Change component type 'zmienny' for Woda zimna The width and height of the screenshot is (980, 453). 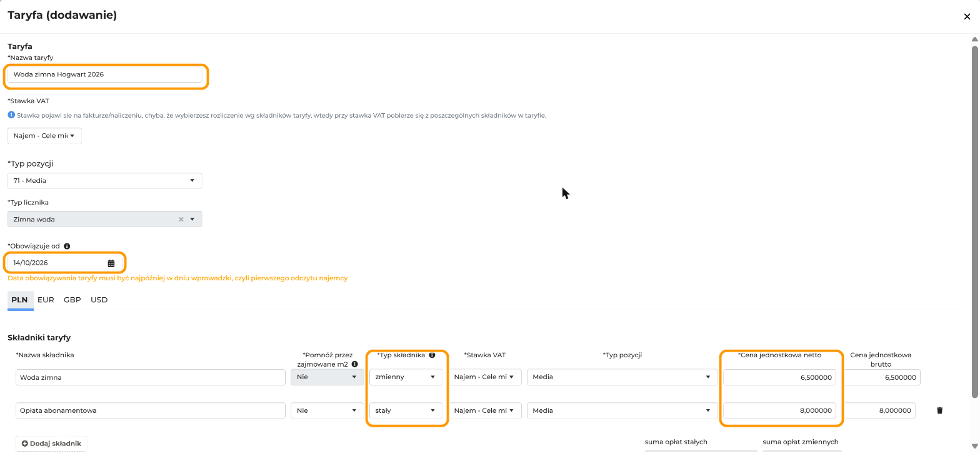406,377
